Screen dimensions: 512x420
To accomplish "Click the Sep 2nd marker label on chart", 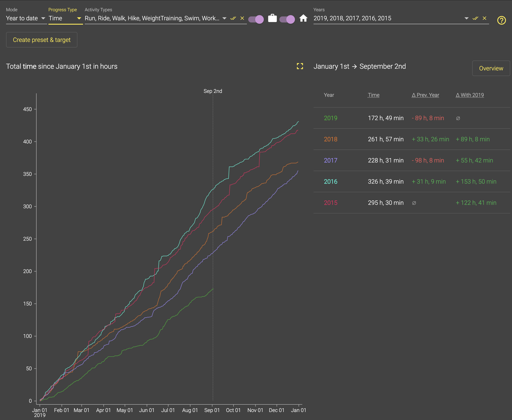I will click(213, 91).
